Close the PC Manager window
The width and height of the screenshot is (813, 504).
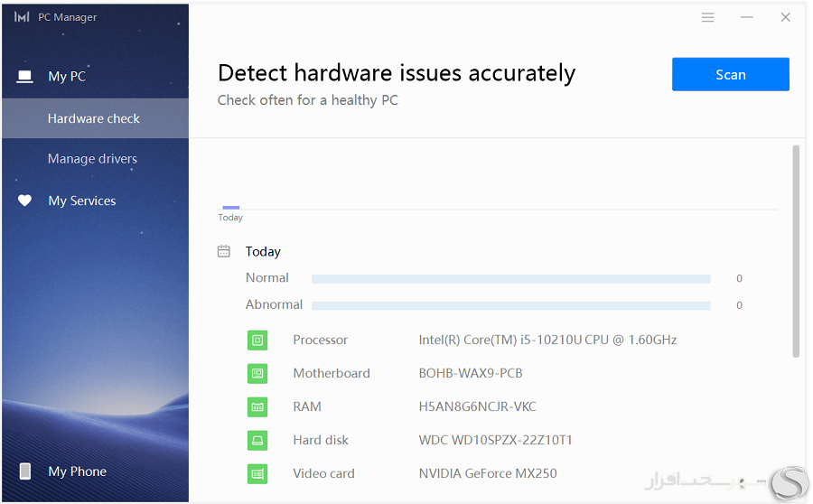pos(786,18)
